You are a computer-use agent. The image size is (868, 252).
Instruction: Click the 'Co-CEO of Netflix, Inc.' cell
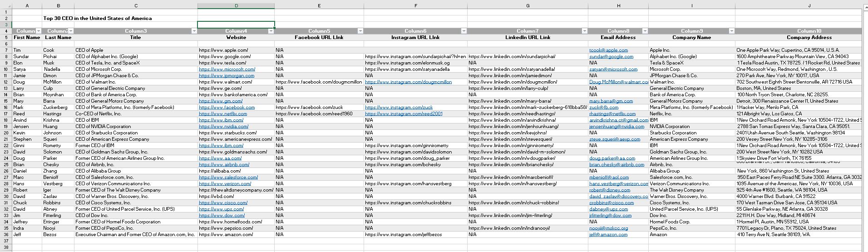pyautogui.click(x=136, y=114)
